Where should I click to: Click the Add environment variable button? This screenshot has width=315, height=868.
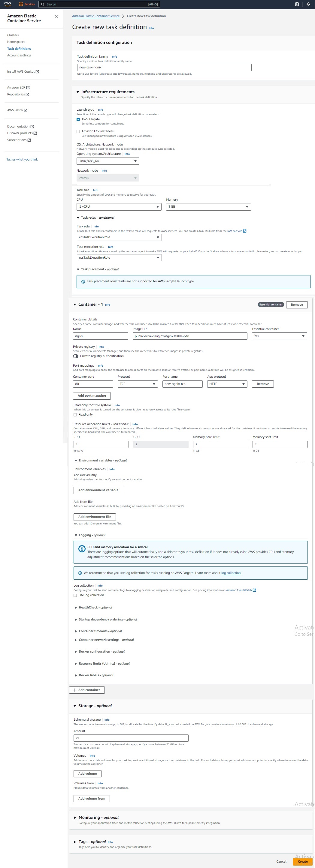tap(98, 490)
